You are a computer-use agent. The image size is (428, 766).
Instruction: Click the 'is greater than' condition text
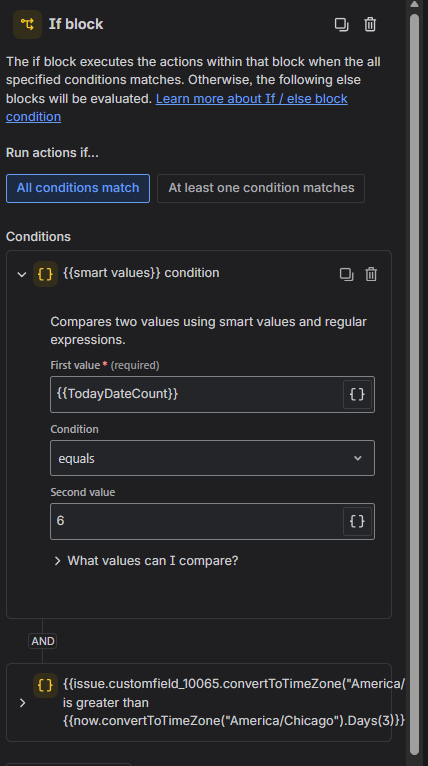click(x=106, y=702)
